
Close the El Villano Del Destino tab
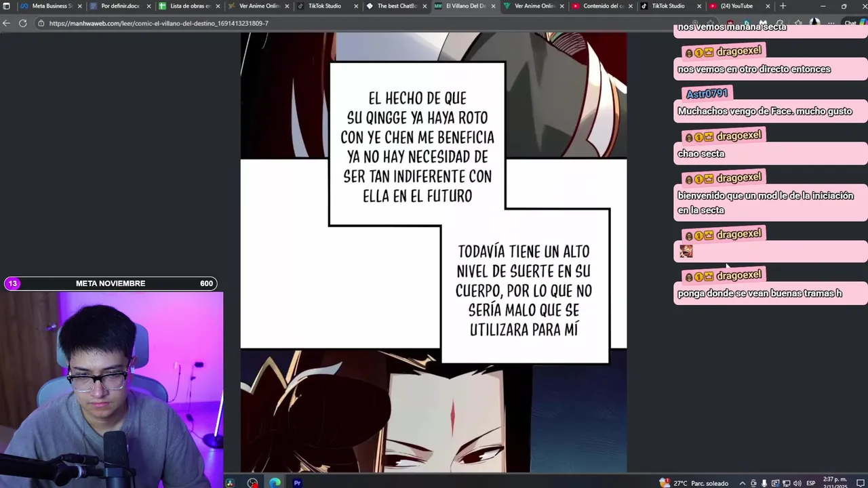tap(494, 6)
